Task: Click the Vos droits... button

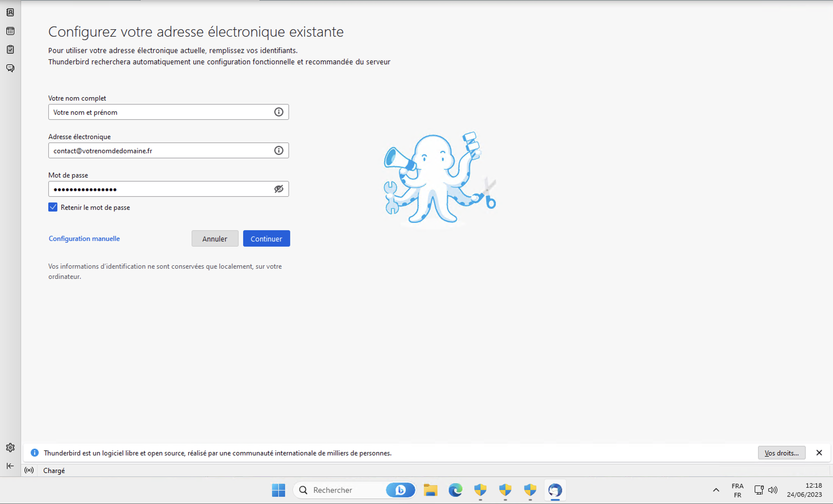Action: pos(782,453)
